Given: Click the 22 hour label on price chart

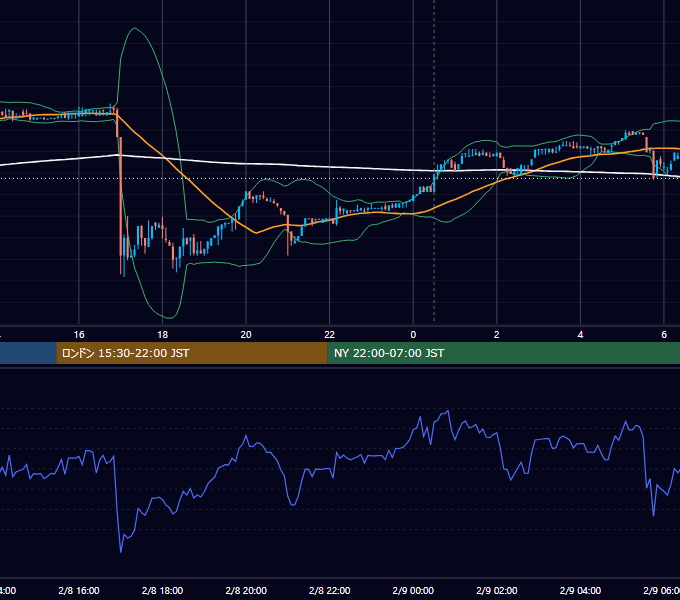Looking at the screenshot, I should (330, 335).
